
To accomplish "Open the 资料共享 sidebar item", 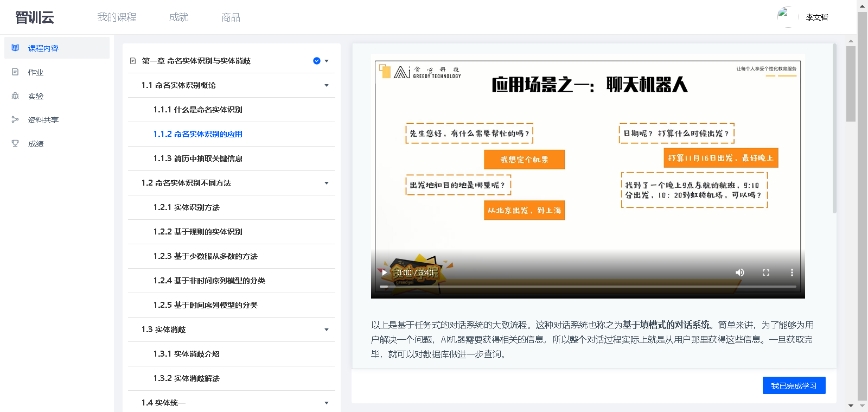I will 57,119.
